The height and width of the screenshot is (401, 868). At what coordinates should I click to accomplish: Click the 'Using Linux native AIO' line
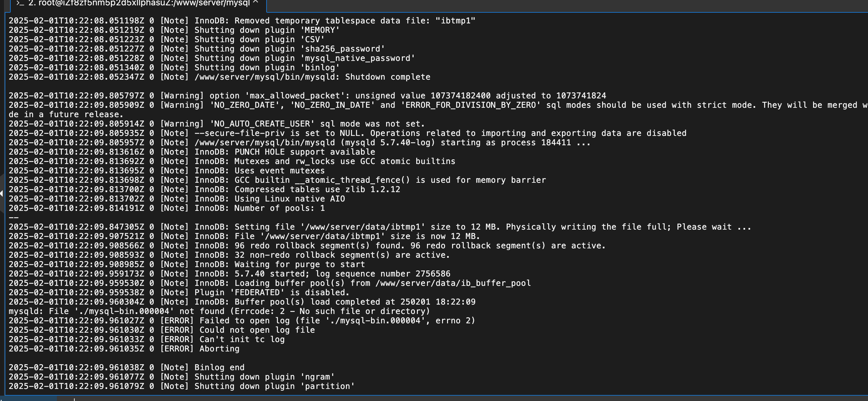point(176,199)
